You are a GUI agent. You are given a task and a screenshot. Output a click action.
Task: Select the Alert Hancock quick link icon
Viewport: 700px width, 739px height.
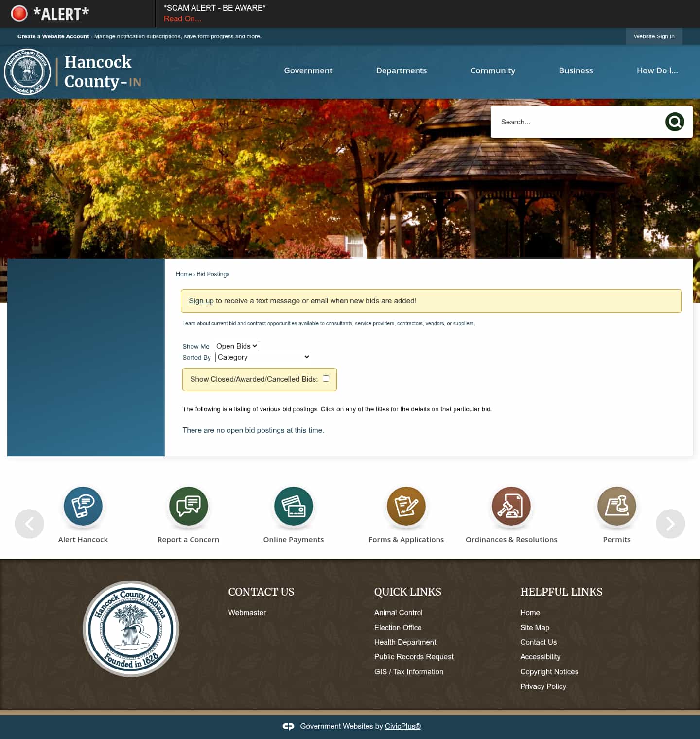point(83,506)
